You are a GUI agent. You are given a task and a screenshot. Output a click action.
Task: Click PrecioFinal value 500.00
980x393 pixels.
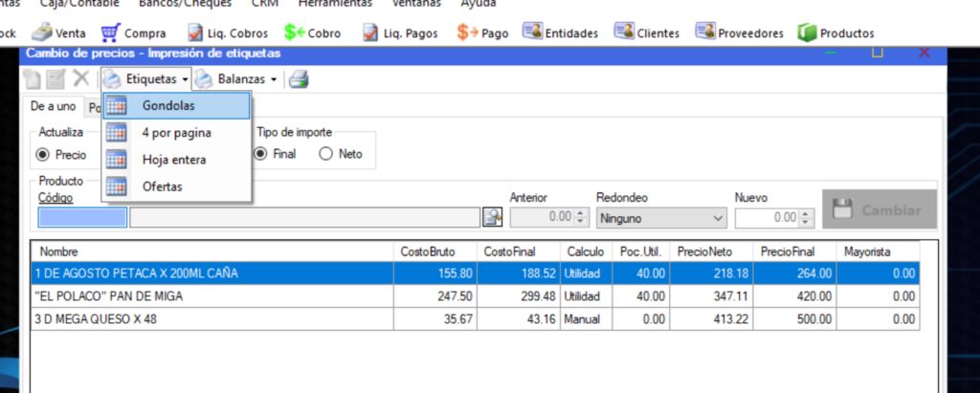click(x=794, y=319)
